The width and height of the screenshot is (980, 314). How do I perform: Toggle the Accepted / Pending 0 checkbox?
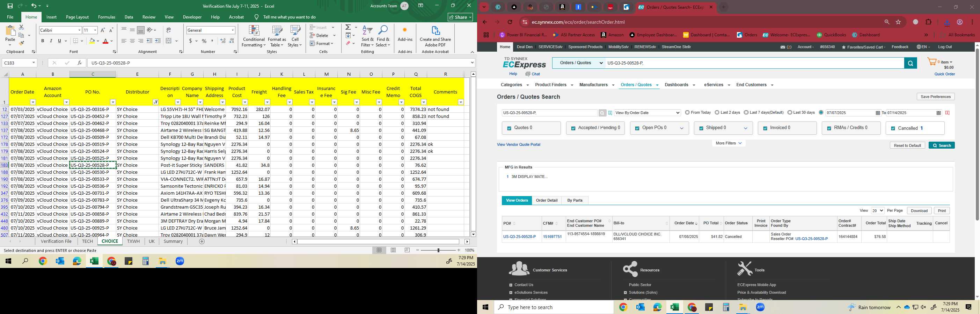tap(573, 128)
